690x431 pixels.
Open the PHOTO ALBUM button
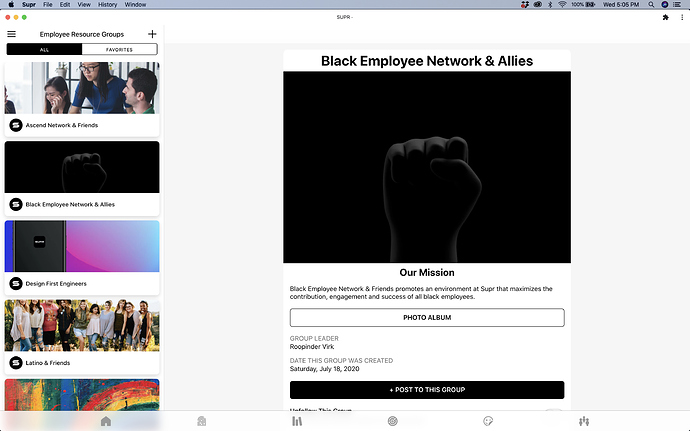427,317
